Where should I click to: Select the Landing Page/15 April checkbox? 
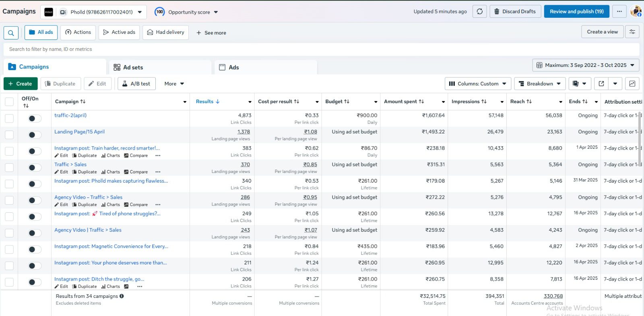[9, 135]
